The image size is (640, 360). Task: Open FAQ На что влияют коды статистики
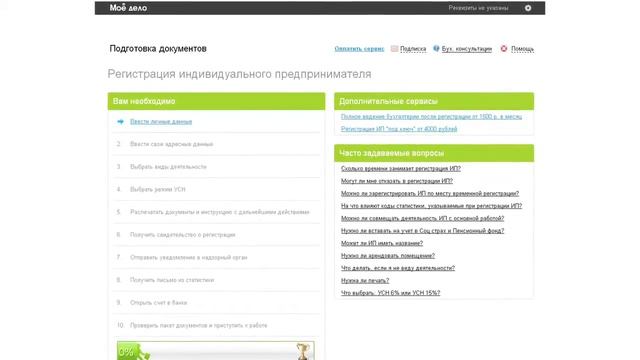[431, 206]
